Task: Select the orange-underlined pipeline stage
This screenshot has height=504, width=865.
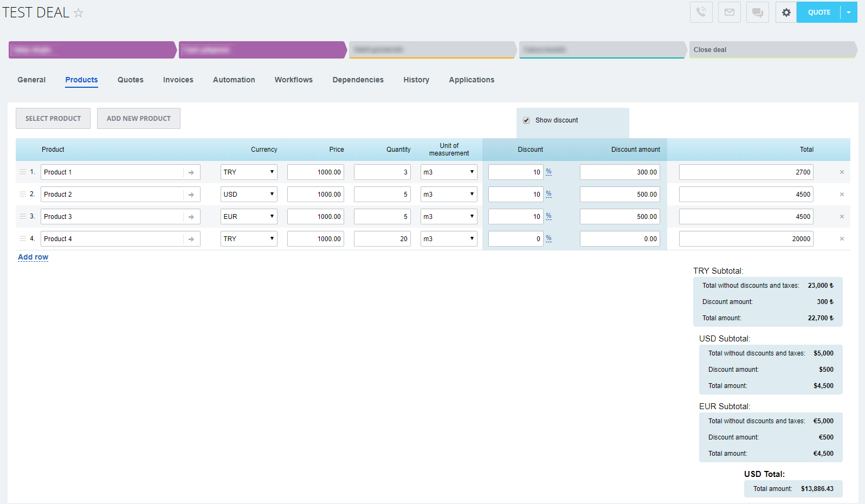Action: coord(433,50)
